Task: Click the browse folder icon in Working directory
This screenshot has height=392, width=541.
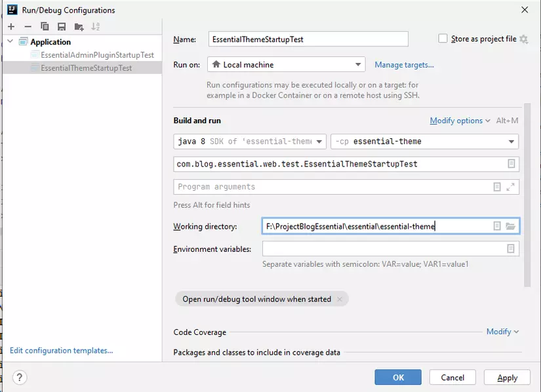Action: (510, 226)
